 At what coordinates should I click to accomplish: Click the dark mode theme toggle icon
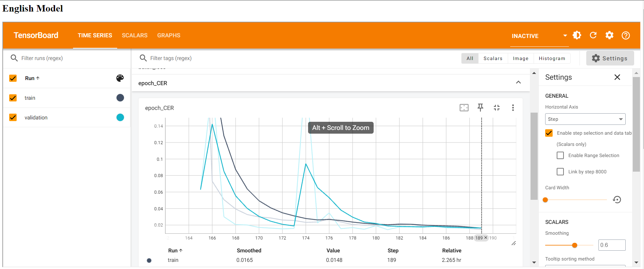pyautogui.click(x=577, y=35)
